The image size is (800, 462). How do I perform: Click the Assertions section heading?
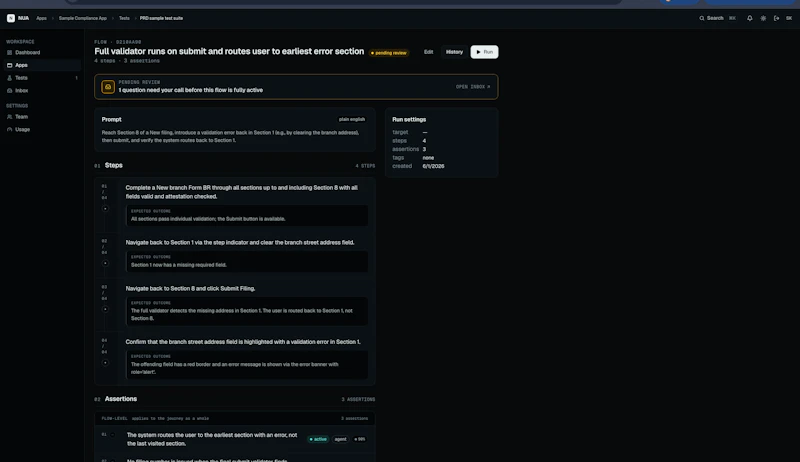121,399
